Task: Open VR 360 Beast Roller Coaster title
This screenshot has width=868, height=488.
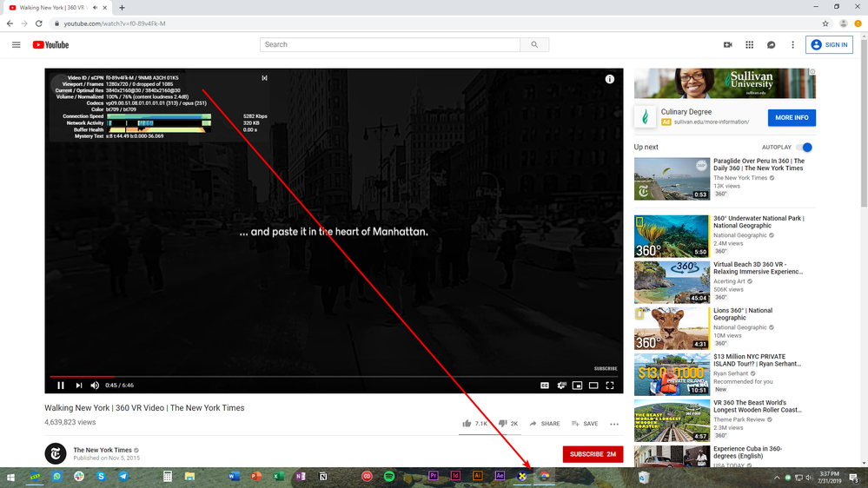Action: click(758, 406)
